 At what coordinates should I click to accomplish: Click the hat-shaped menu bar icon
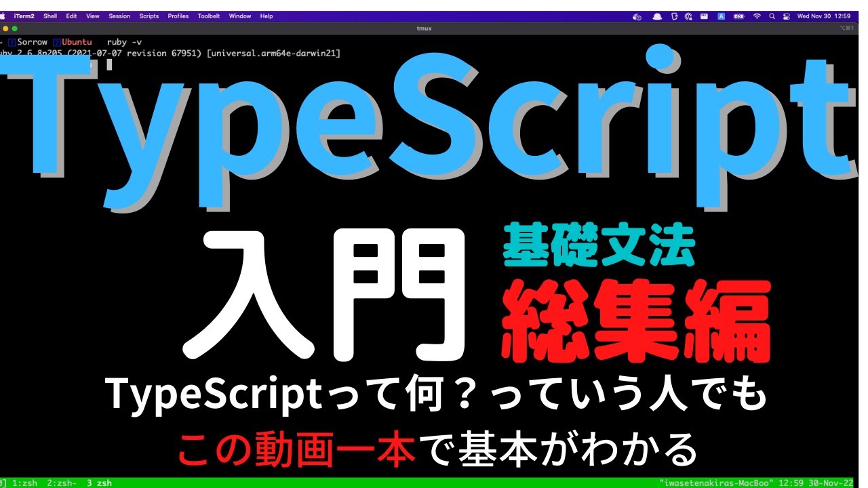(657, 16)
